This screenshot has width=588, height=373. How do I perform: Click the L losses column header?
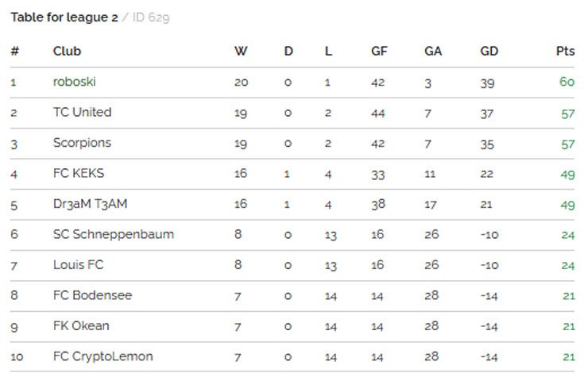pyautogui.click(x=328, y=52)
